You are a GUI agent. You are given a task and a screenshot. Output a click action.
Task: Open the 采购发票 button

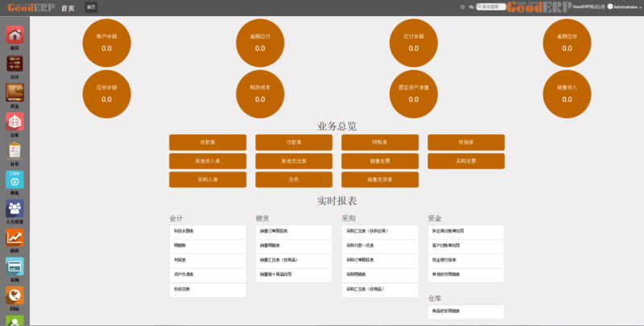coord(466,161)
